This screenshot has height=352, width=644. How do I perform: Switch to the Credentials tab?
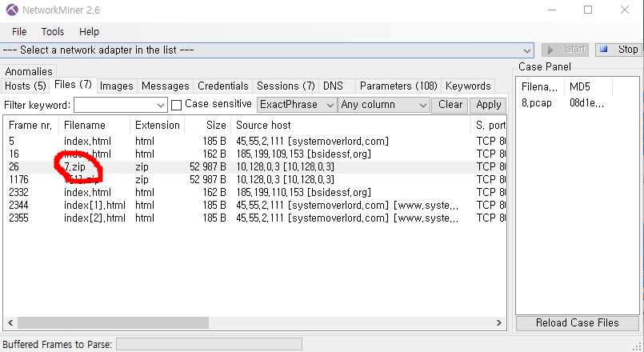pos(223,86)
